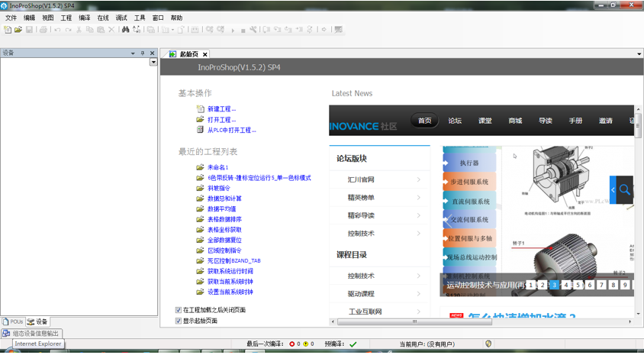Click the Cut scissors icon
644x355 pixels.
pyautogui.click(x=79, y=30)
